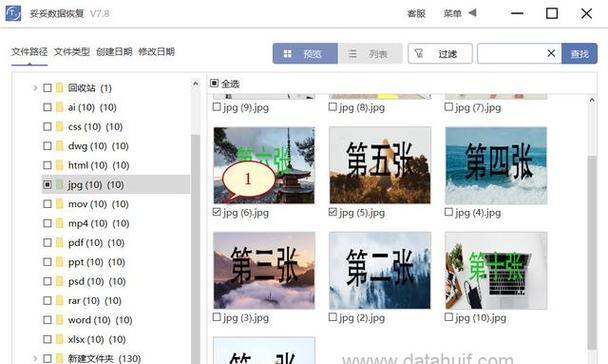Check the rar (10) folder checkbox
Image resolution: width=608 pixels, height=364 pixels.
[x=47, y=301]
